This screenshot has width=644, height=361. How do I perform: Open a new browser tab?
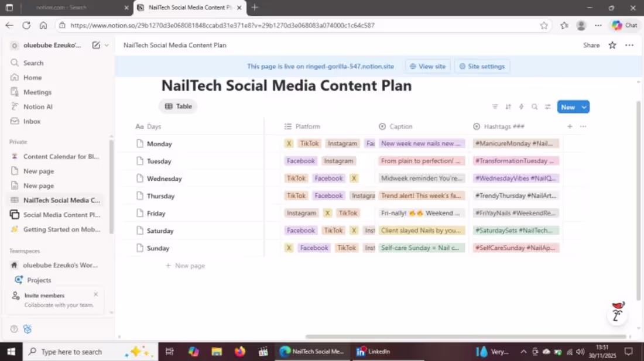coord(255,8)
